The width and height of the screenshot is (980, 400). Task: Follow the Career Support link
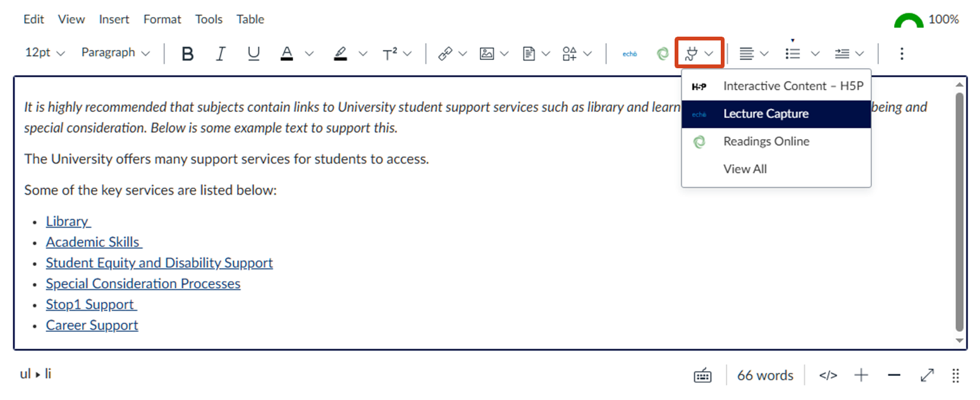(92, 325)
